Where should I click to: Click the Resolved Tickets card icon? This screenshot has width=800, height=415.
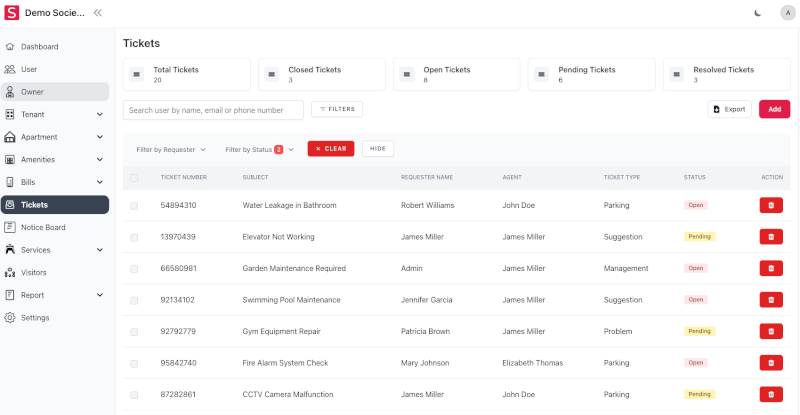click(x=677, y=75)
